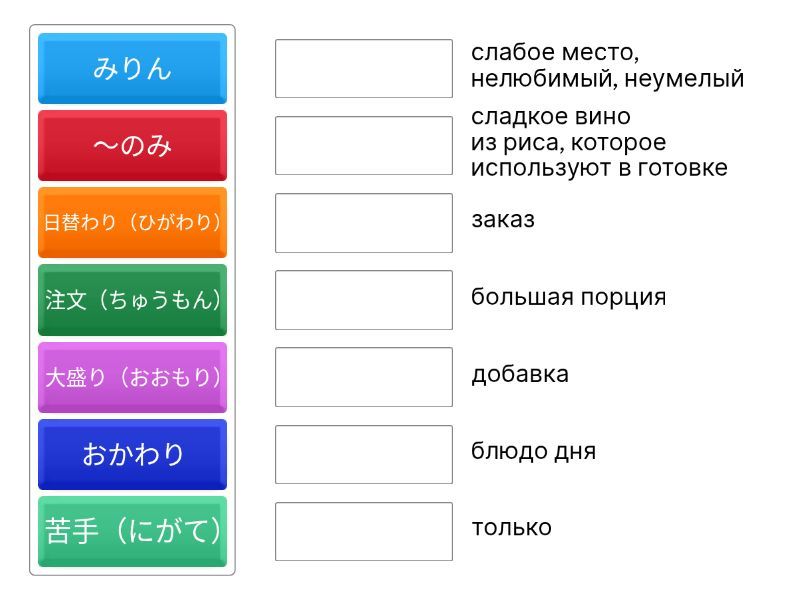The height and width of the screenshot is (600, 800).
Task: Click the 'блюдо дня' definition text
Action: coord(533,451)
